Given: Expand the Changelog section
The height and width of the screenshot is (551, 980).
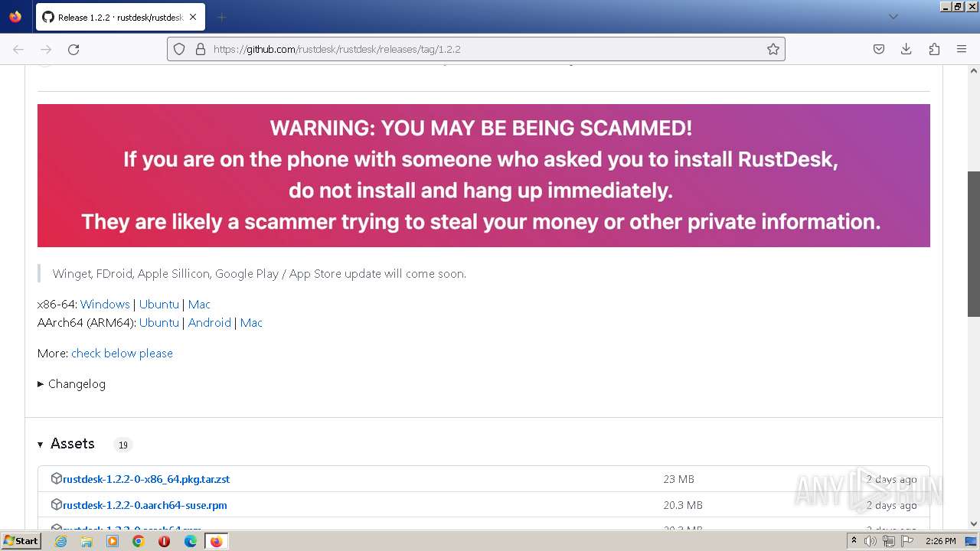Looking at the screenshot, I should click(x=72, y=383).
